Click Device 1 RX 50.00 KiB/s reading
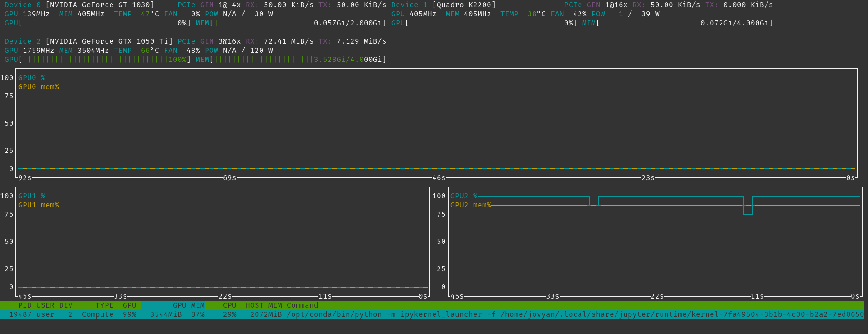The width and height of the screenshot is (868, 334). click(x=666, y=5)
